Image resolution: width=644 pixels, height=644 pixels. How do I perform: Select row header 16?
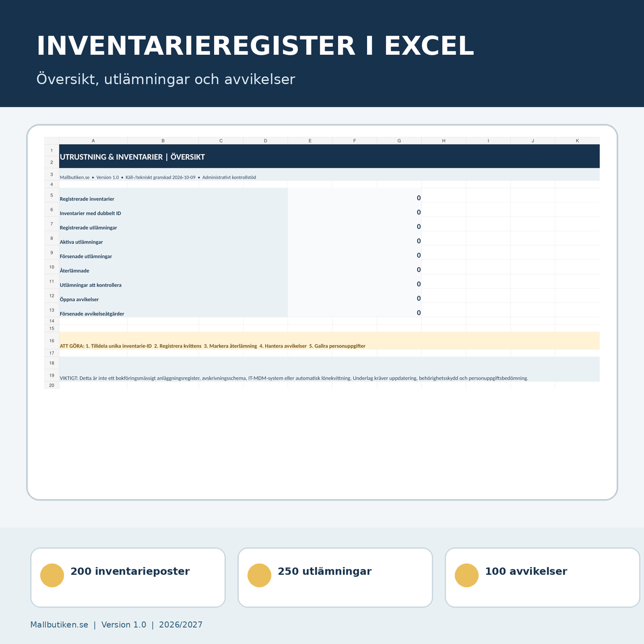click(52, 341)
